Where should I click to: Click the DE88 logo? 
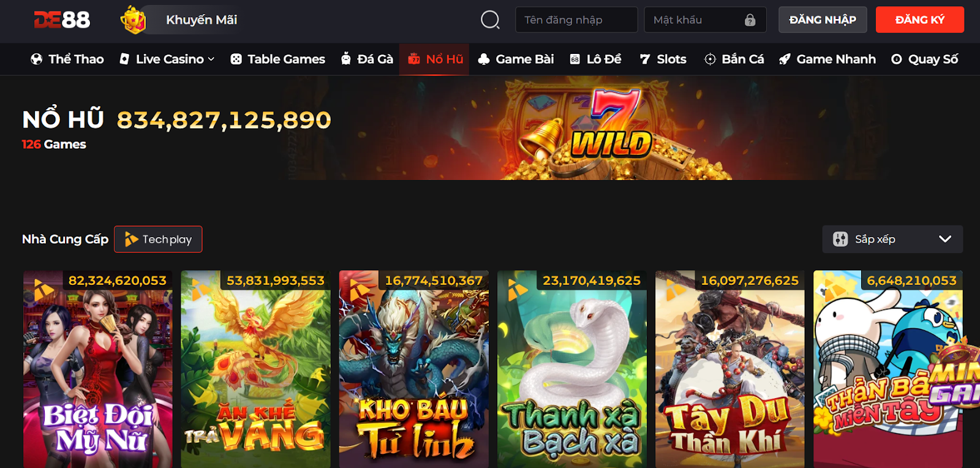(x=62, y=20)
